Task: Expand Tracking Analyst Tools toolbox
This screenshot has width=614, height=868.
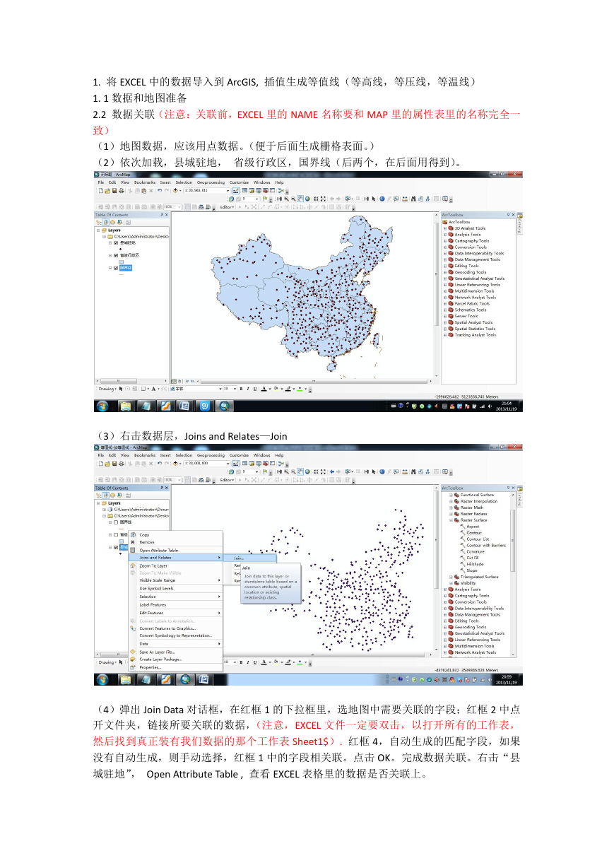Action: coord(445,335)
